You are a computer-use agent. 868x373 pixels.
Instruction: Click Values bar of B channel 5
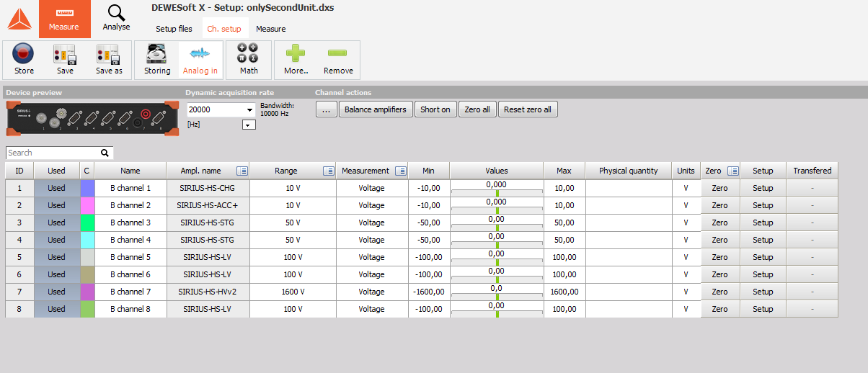(x=497, y=257)
